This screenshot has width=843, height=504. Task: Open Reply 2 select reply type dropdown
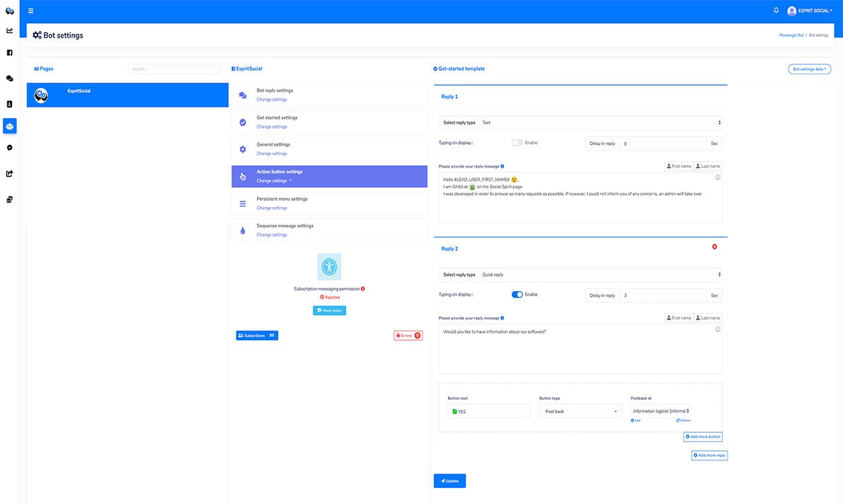tap(601, 275)
